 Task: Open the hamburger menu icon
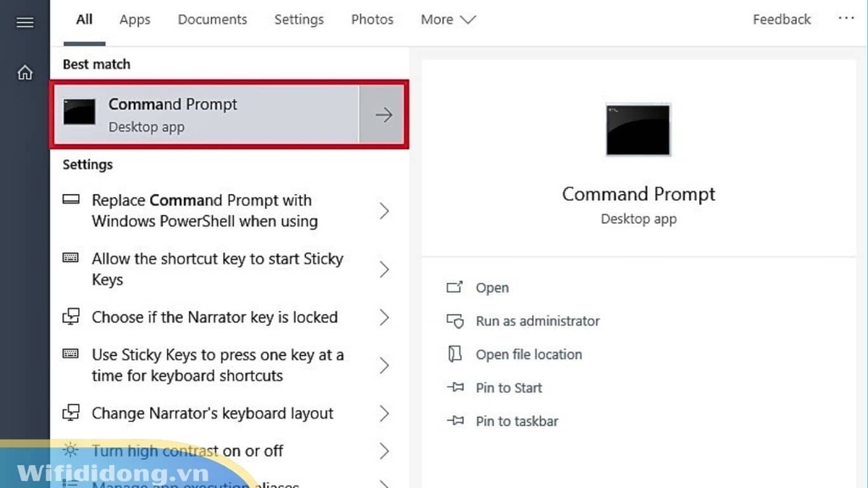tap(25, 22)
